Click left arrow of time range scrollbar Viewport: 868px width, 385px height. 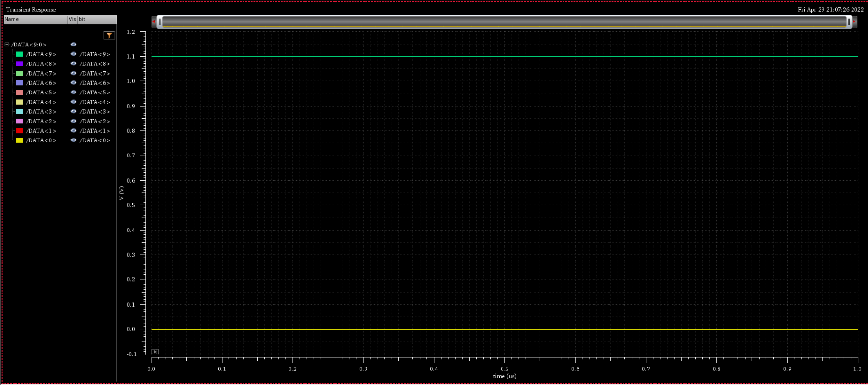click(153, 22)
